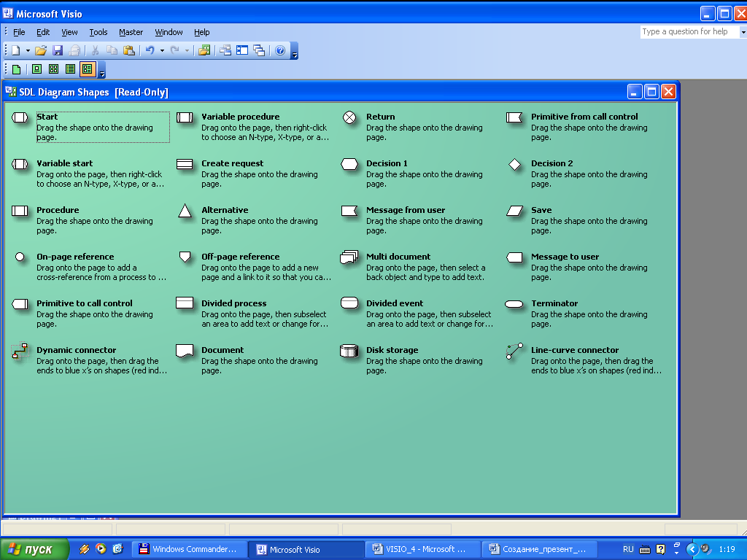The width and height of the screenshot is (747, 560).
Task: Select the 'Divided process' shape name
Action: (x=234, y=303)
